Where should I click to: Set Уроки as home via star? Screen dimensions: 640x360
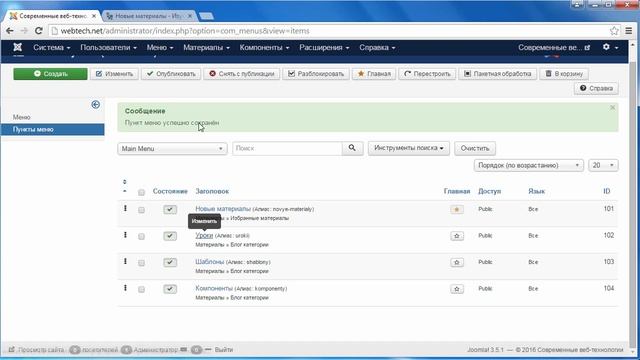(x=457, y=236)
